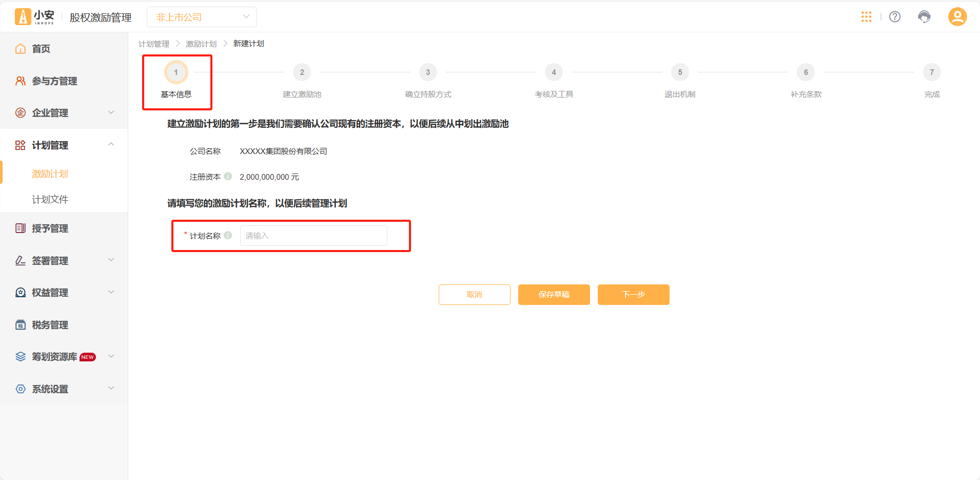The height and width of the screenshot is (480, 980).
Task: Collapse the 计划管理 menu chevron
Action: [x=111, y=145]
